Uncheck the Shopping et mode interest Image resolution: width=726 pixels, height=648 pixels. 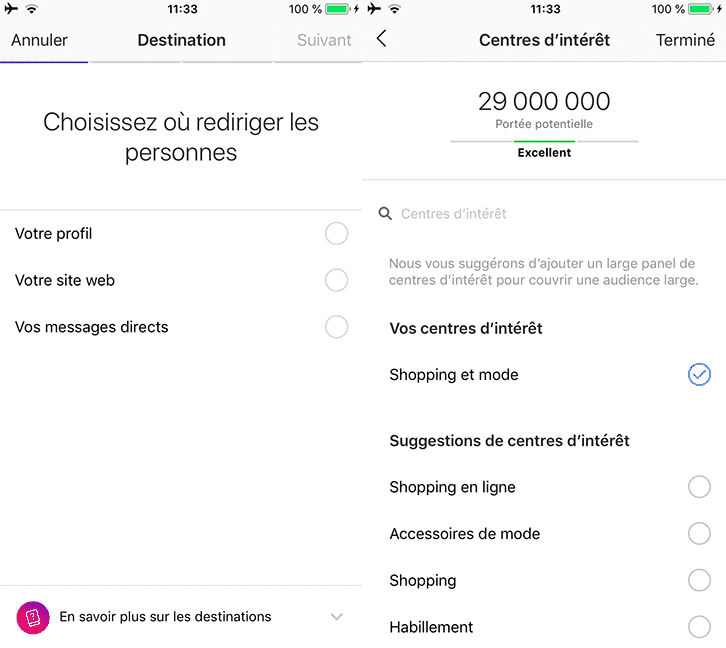[699, 375]
